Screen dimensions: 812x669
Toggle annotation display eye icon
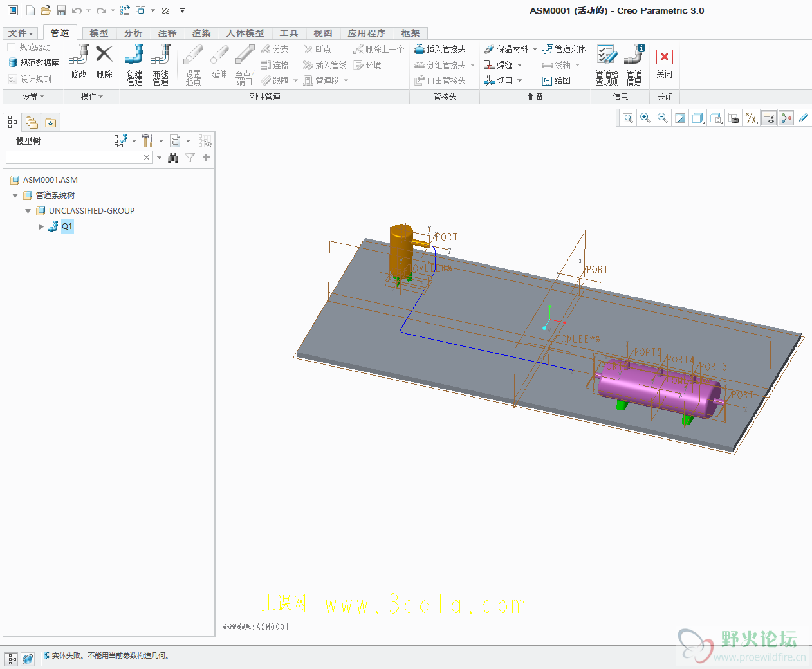(768, 118)
